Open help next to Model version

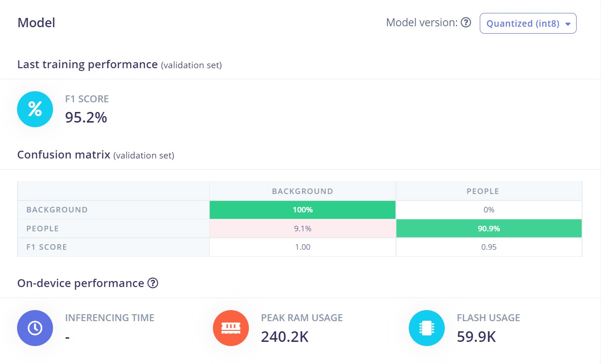pyautogui.click(x=466, y=23)
